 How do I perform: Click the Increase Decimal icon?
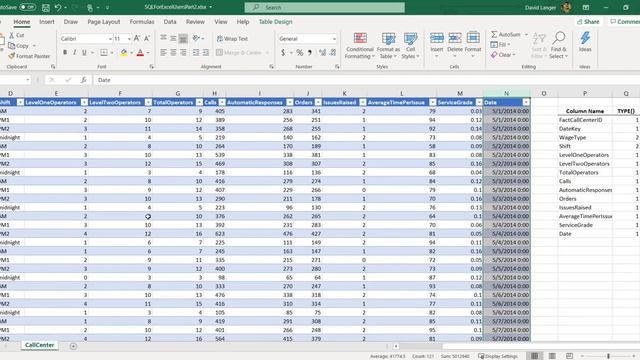(x=322, y=52)
